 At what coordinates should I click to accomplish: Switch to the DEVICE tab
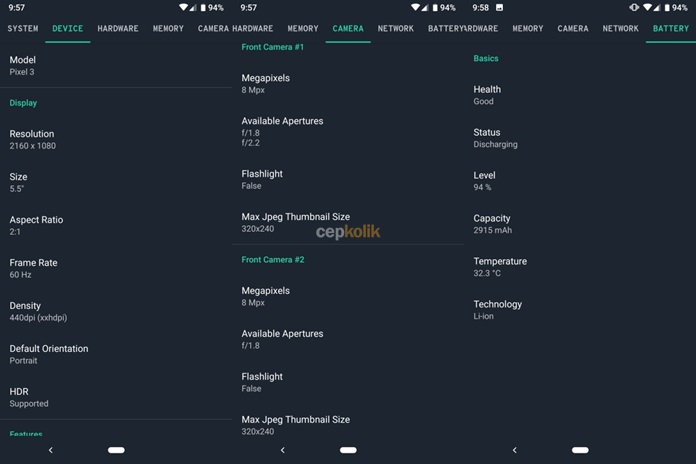[67, 28]
